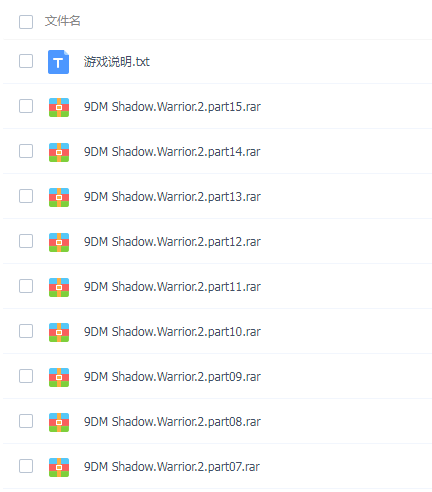432x492 pixels.
Task: Select the checkbox next to part12.rar
Action: (26, 241)
